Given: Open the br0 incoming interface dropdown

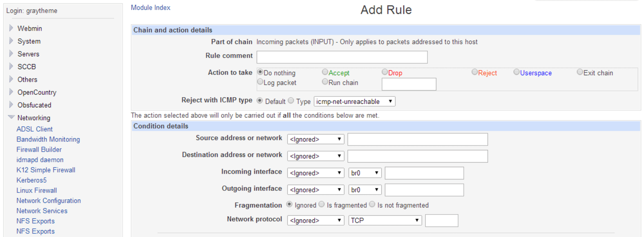Looking at the screenshot, I should tap(364, 172).
